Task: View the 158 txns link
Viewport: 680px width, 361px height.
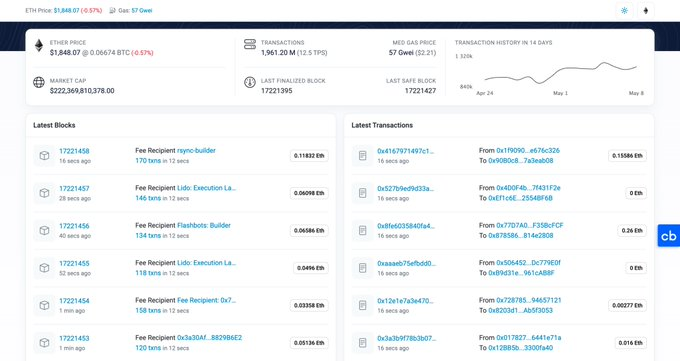Action: point(148,310)
